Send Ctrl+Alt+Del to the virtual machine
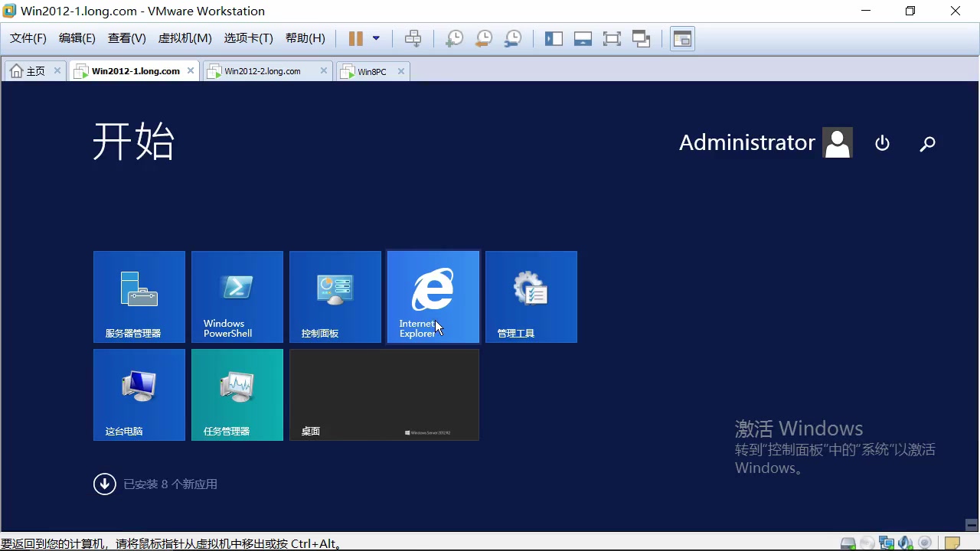 pyautogui.click(x=413, y=38)
